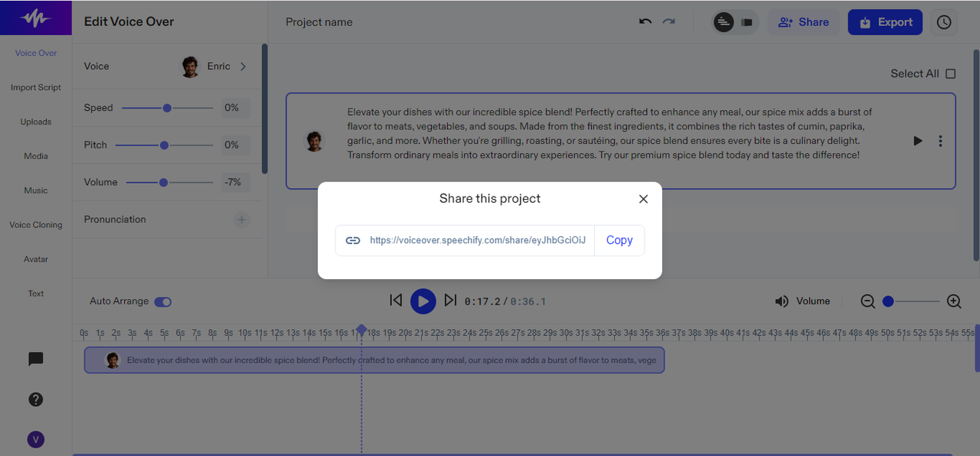Click the spice blend script paragraph text

[609, 133]
